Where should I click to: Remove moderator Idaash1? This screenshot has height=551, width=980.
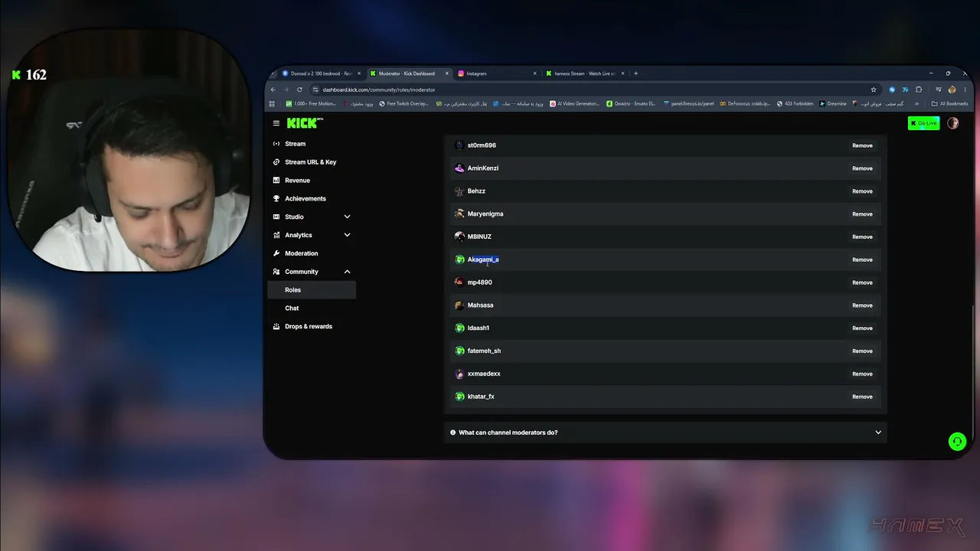coord(862,328)
